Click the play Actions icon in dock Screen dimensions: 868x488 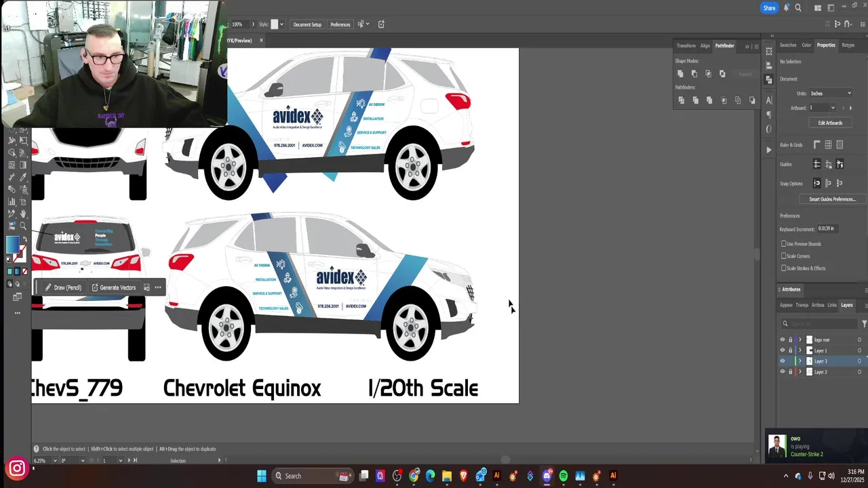(x=769, y=150)
